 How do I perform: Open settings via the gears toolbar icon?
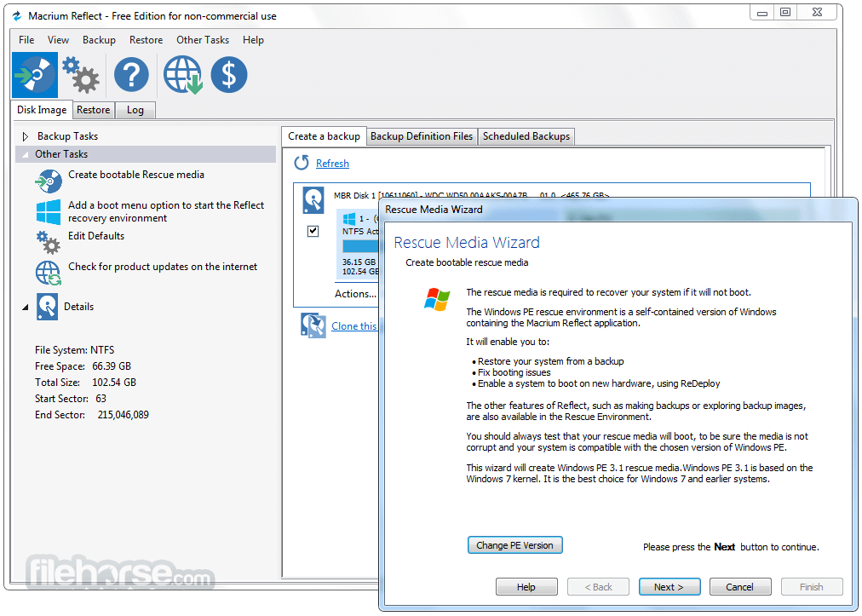(x=81, y=75)
